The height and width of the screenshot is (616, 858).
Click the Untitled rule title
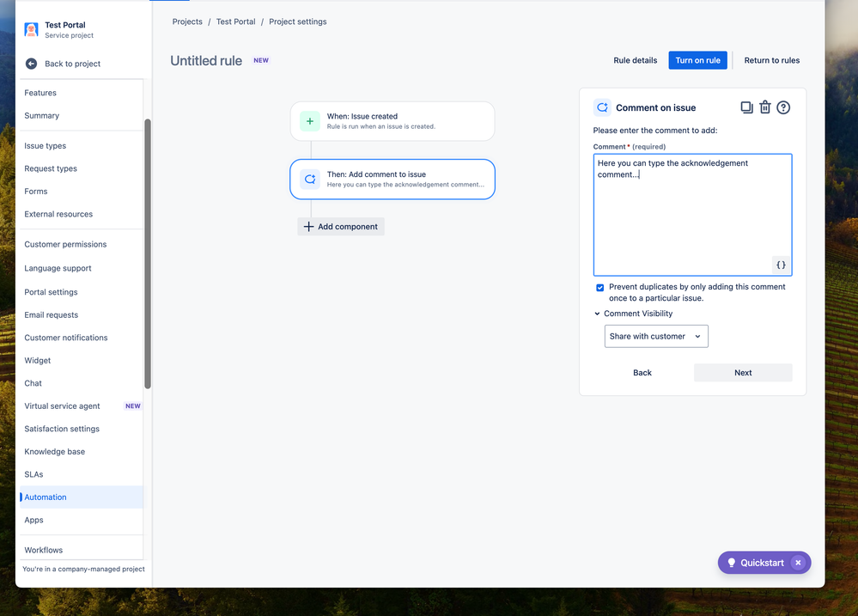206,61
